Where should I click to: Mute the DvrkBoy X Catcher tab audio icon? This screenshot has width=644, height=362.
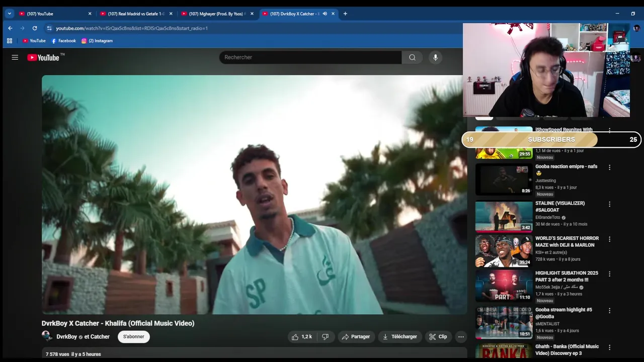click(325, 14)
